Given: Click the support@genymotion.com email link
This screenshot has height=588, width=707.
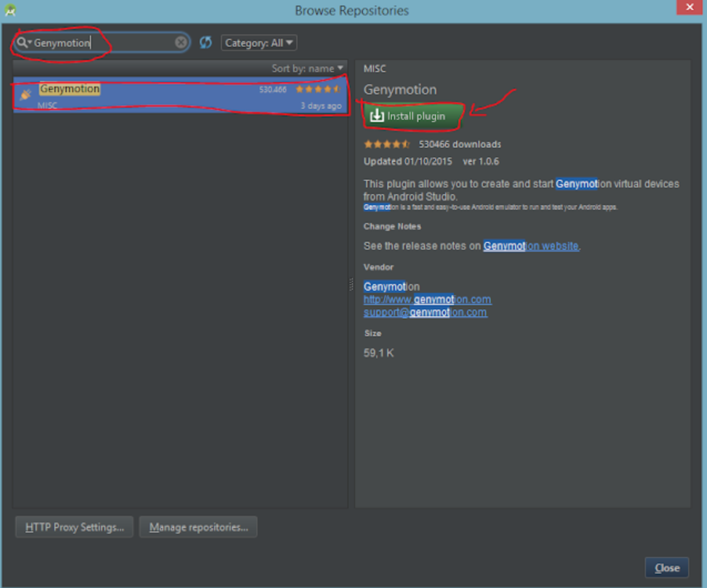Looking at the screenshot, I should (x=425, y=312).
